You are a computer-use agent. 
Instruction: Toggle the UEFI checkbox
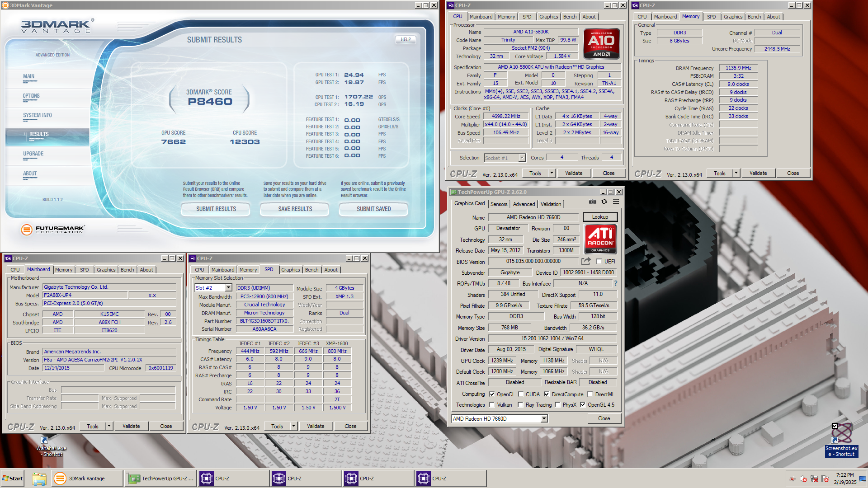[x=599, y=261]
